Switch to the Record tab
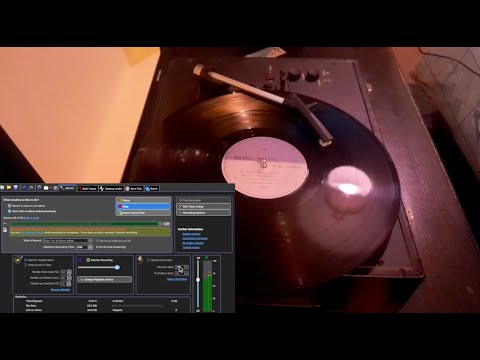This screenshot has width=480, height=360. pyautogui.click(x=68, y=188)
